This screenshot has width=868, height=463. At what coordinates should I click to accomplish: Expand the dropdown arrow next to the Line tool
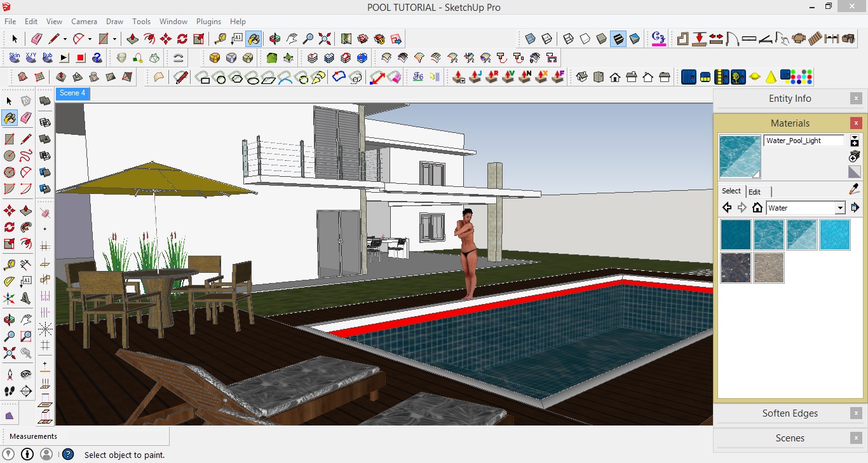(x=65, y=39)
